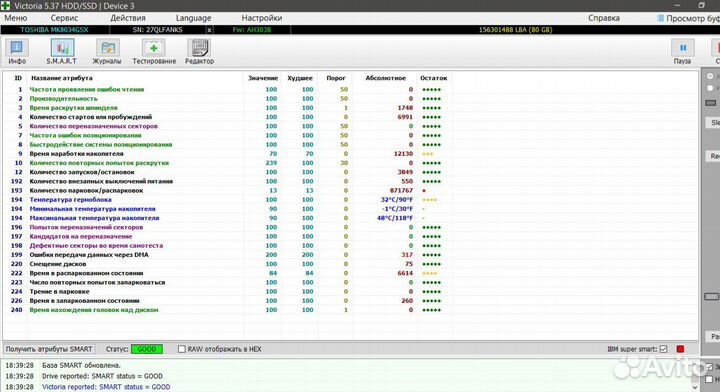Click the Абсолютное column header

click(385, 78)
